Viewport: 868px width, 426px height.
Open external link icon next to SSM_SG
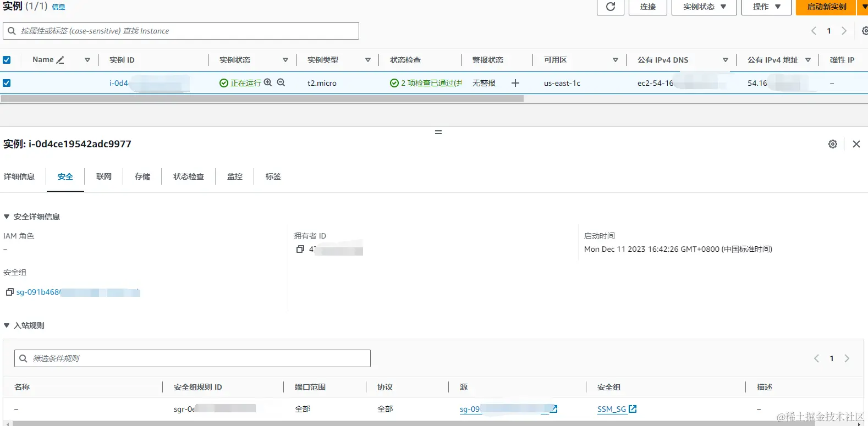pyautogui.click(x=633, y=409)
